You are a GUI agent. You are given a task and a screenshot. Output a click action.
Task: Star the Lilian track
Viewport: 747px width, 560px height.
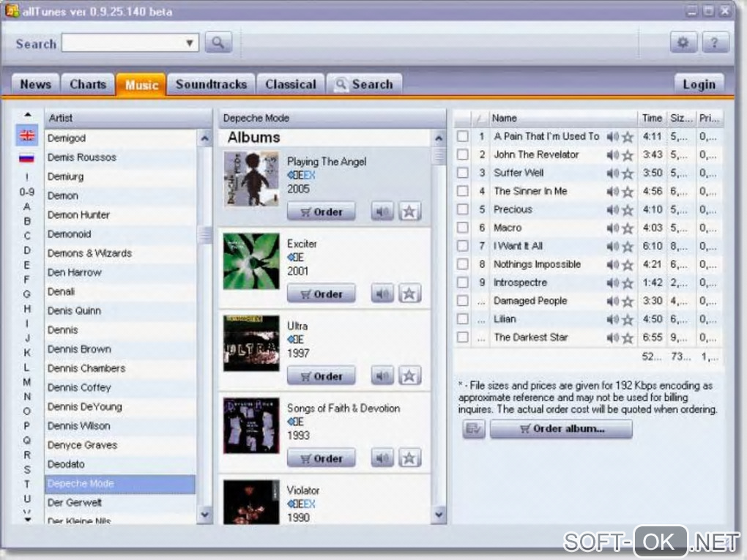(628, 319)
